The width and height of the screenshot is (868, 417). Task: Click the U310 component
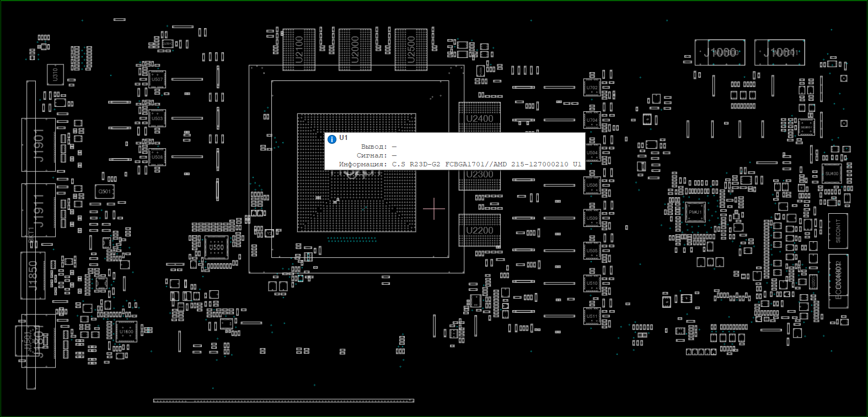tap(55, 74)
